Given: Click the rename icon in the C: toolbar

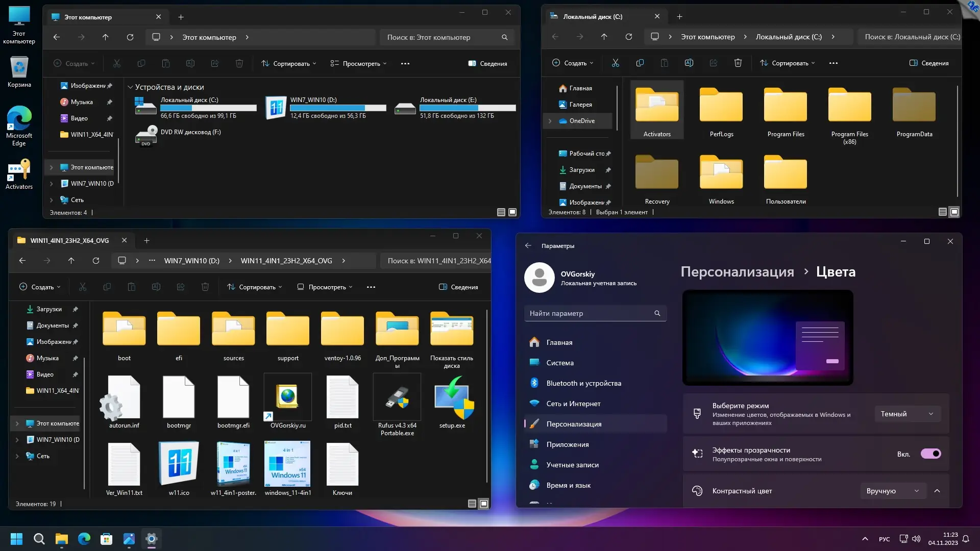Looking at the screenshot, I should point(689,63).
